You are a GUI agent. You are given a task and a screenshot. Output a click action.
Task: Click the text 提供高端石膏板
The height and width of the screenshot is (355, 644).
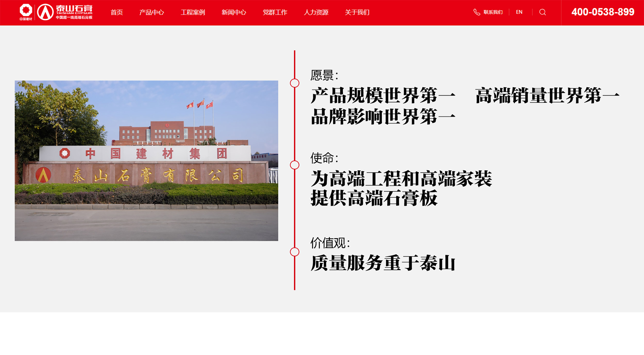(x=374, y=198)
